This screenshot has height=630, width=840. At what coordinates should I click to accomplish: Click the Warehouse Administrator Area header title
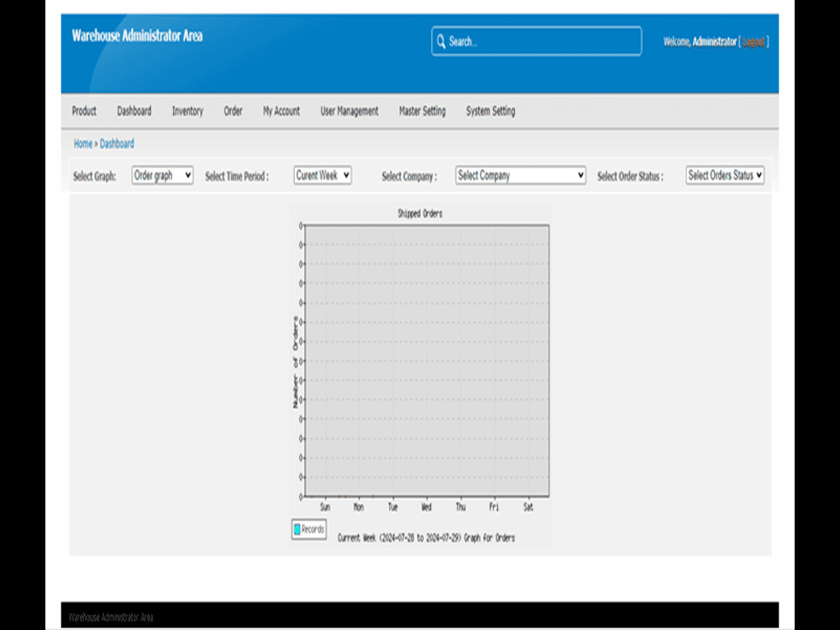click(137, 36)
